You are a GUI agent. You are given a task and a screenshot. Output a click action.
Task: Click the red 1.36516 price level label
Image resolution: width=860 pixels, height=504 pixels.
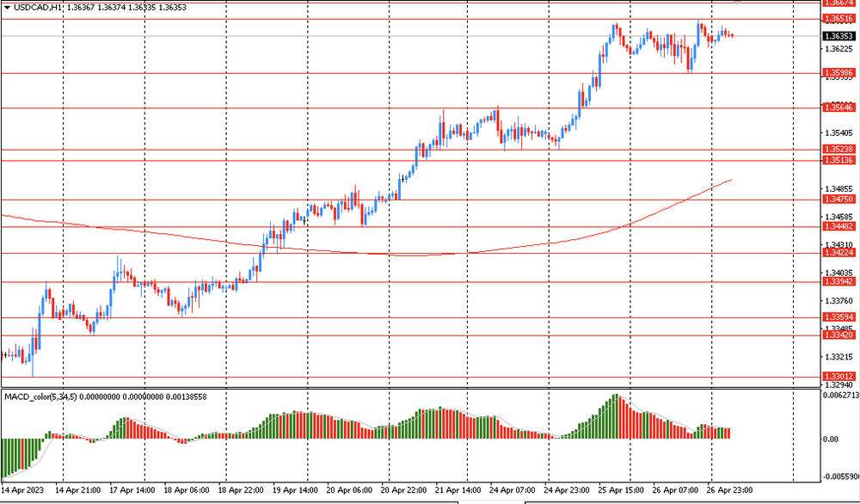click(x=838, y=18)
